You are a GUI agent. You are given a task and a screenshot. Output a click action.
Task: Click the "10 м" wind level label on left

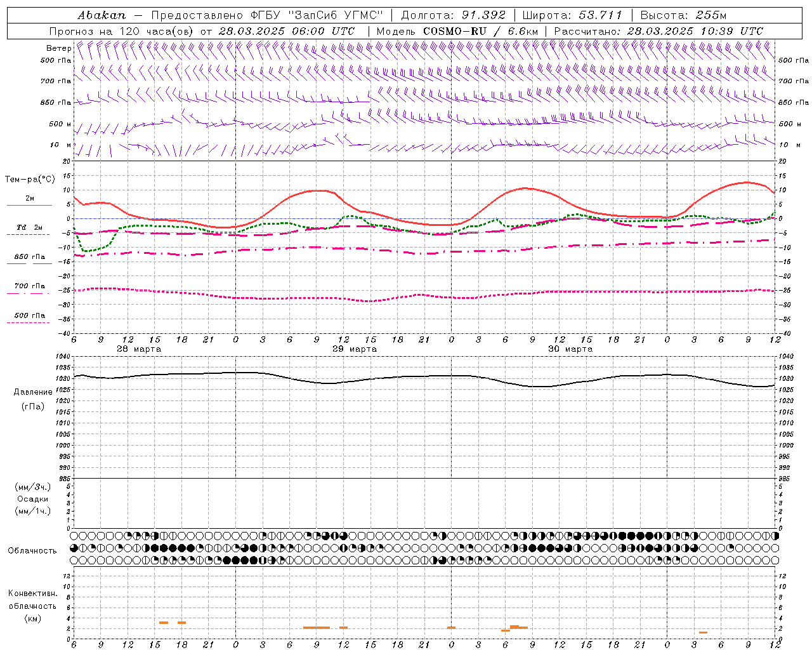tap(61, 145)
